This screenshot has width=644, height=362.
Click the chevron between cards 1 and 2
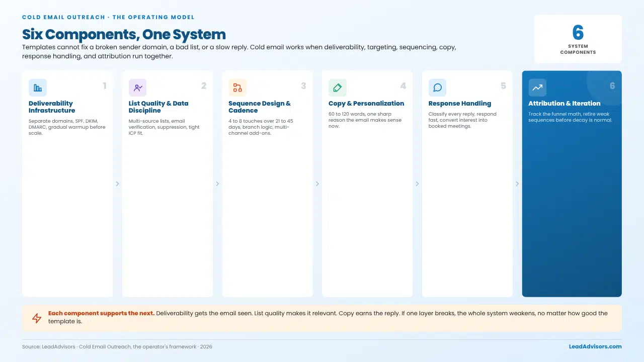[117, 184]
